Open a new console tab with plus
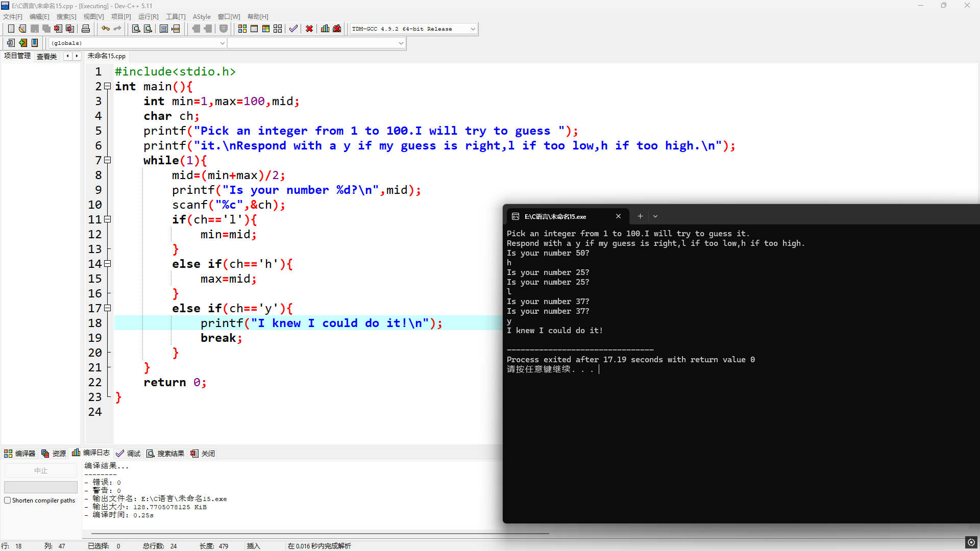Viewport: 980px width, 551px height. click(x=640, y=216)
